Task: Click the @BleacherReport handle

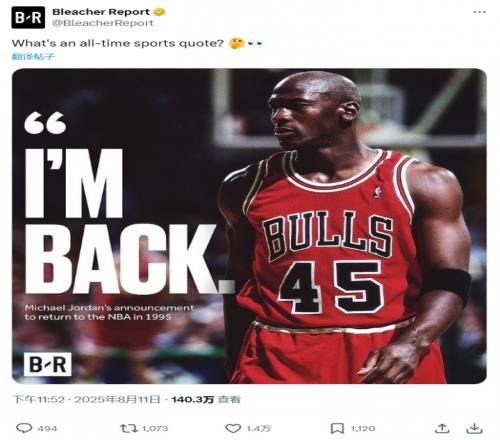Action: point(103,23)
